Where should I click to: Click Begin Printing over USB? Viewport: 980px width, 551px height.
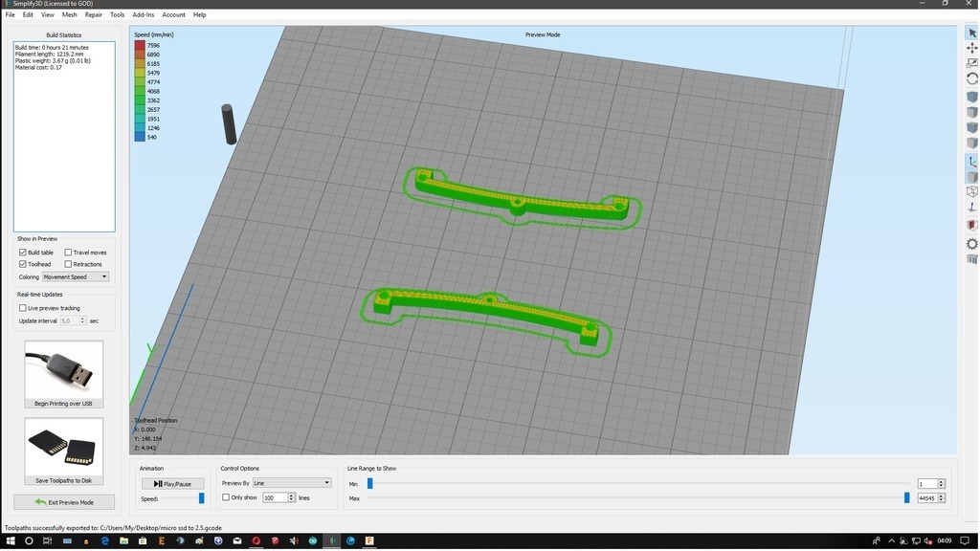64,374
